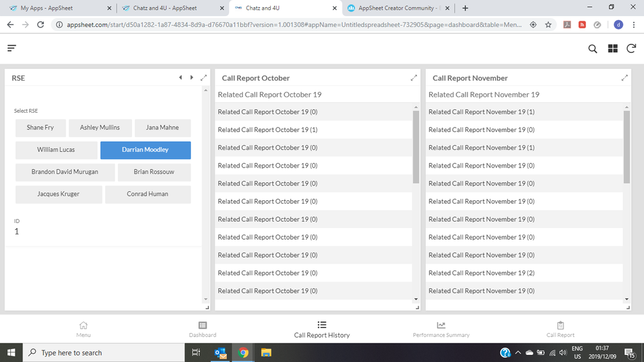Select Jacques Kruger as RSE
Viewport: 644px width, 362px height.
58,194
